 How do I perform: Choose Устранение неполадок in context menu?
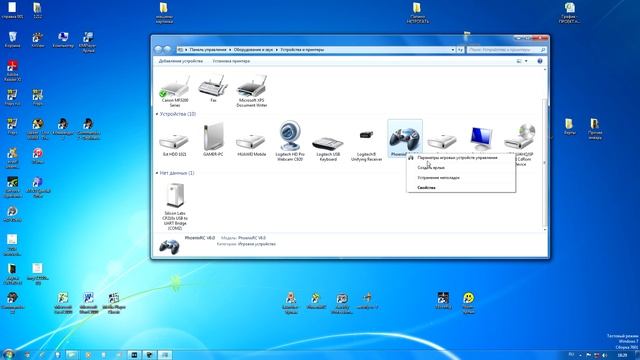point(461,178)
